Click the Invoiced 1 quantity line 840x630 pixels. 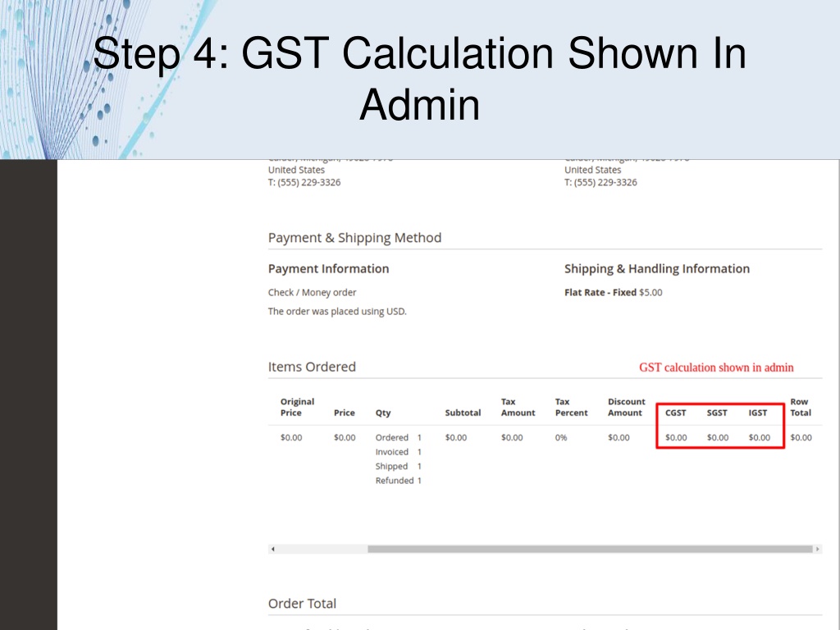(x=399, y=452)
